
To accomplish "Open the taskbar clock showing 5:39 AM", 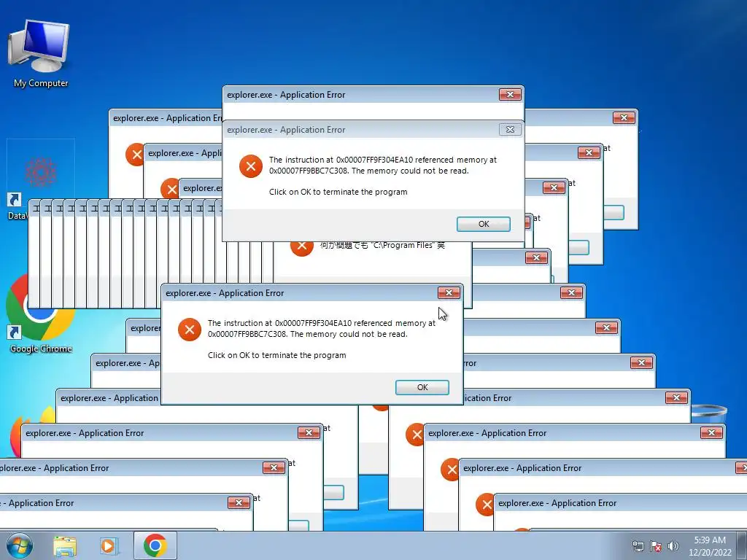I will point(710,546).
